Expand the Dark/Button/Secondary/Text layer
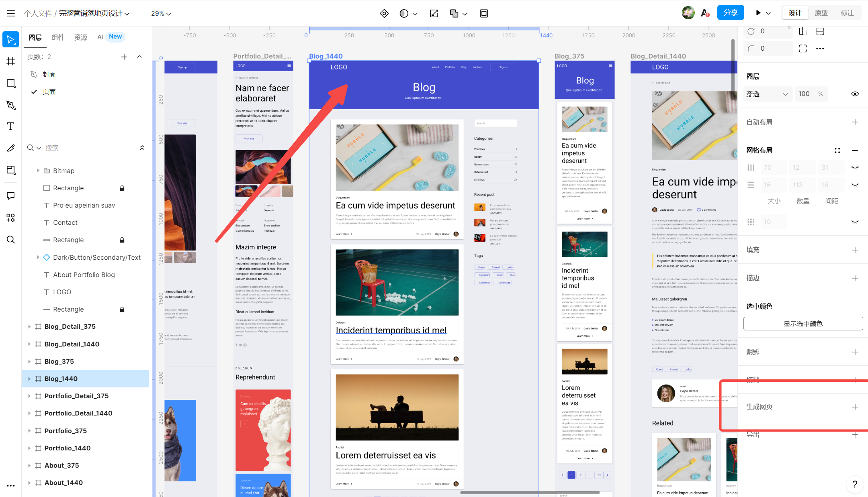This screenshot has height=497, width=868. (38, 257)
